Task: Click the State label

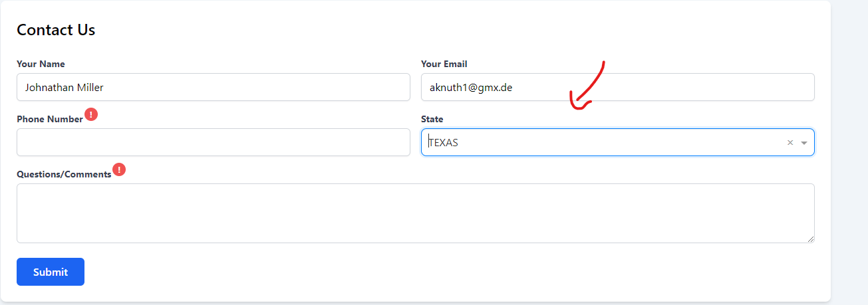Action: pyautogui.click(x=432, y=119)
